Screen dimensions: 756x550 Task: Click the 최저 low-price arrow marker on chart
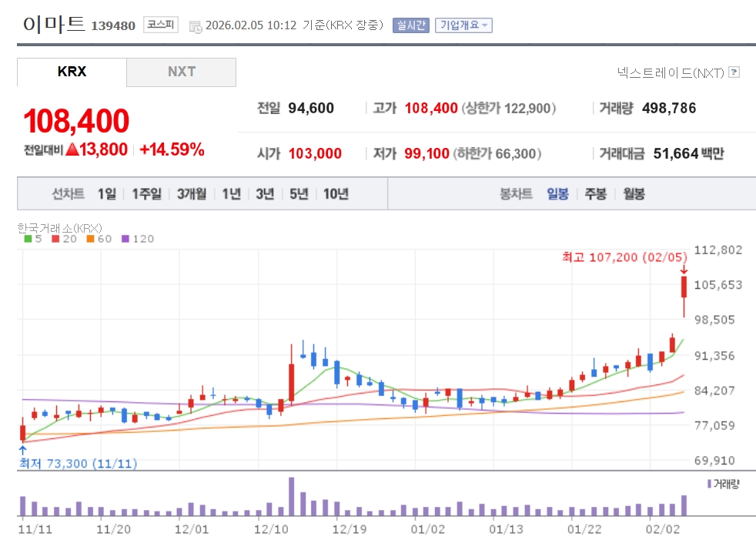tap(22, 449)
